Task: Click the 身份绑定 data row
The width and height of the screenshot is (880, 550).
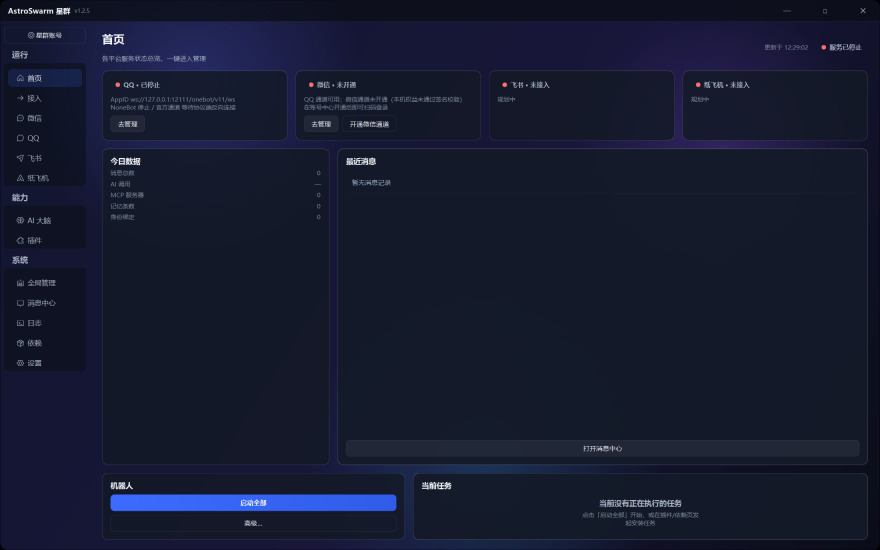Action: pyautogui.click(x=216, y=217)
